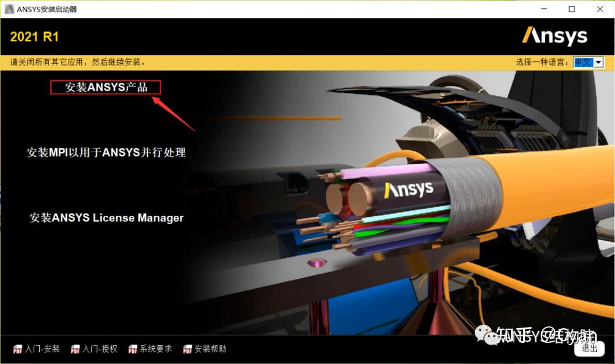Click the 退出 button to quit

[x=589, y=349]
